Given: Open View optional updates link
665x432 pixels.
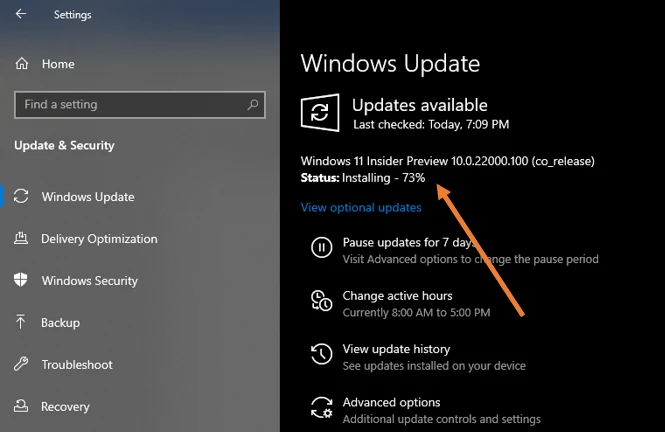Looking at the screenshot, I should tap(361, 207).
